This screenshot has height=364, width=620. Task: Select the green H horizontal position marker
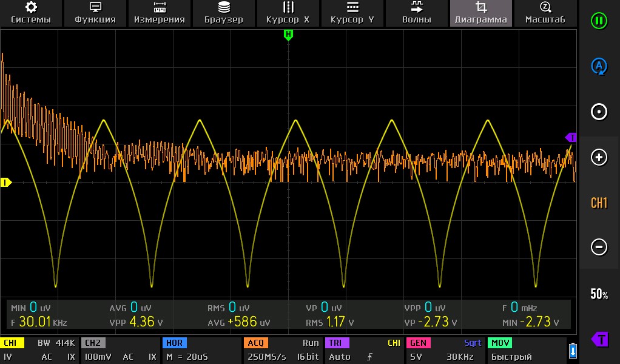288,35
